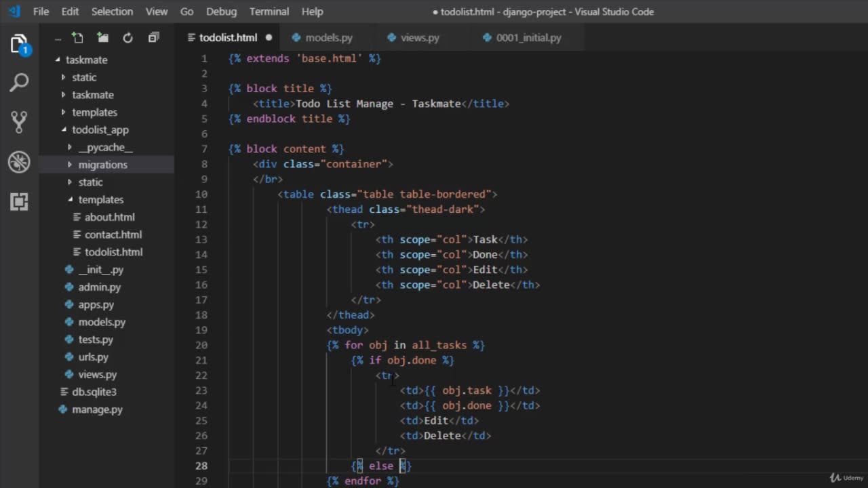
Task: Expand the top-level static folder
Action: [x=64, y=77]
